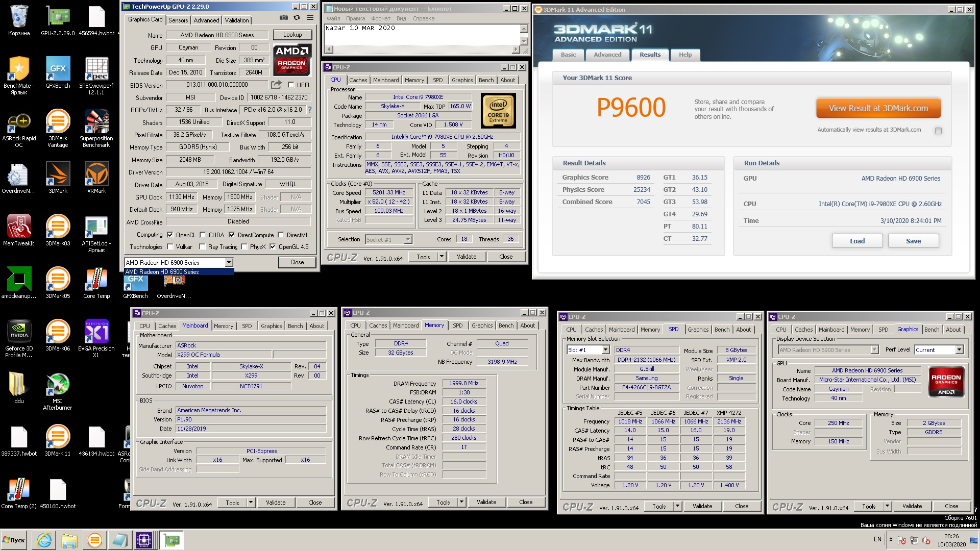Image resolution: width=980 pixels, height=551 pixels.
Task: Toggle Vulkan checkbox
Action: click(x=170, y=246)
